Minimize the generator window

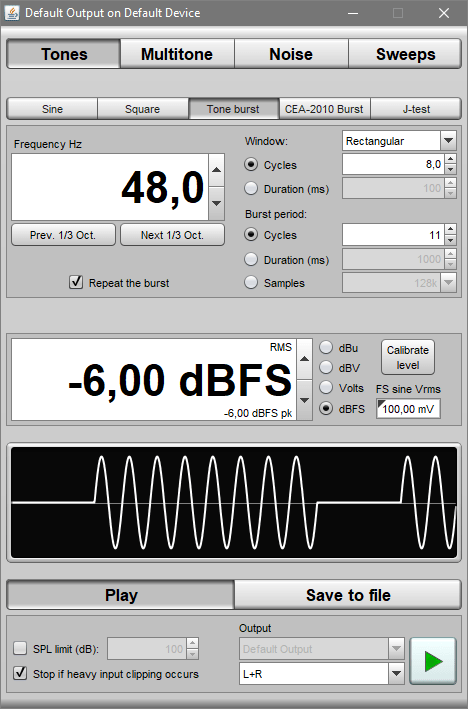353,13
